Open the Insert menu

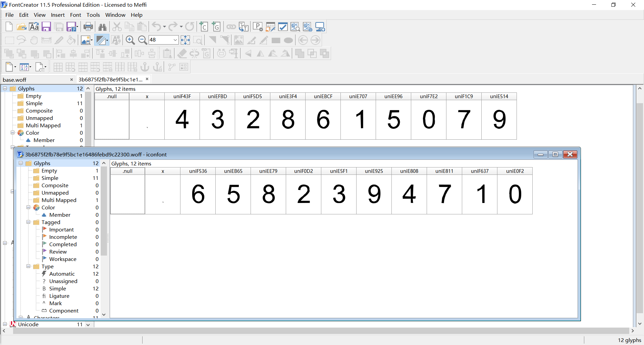pyautogui.click(x=58, y=15)
